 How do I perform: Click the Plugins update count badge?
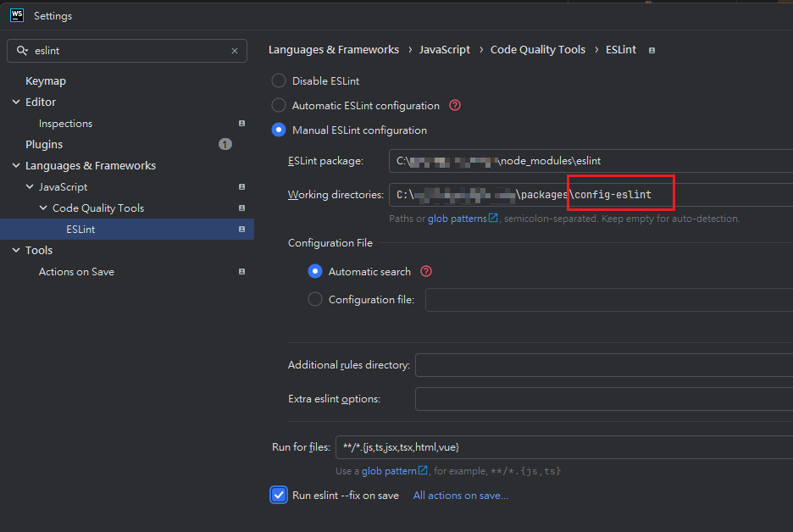pyautogui.click(x=225, y=145)
